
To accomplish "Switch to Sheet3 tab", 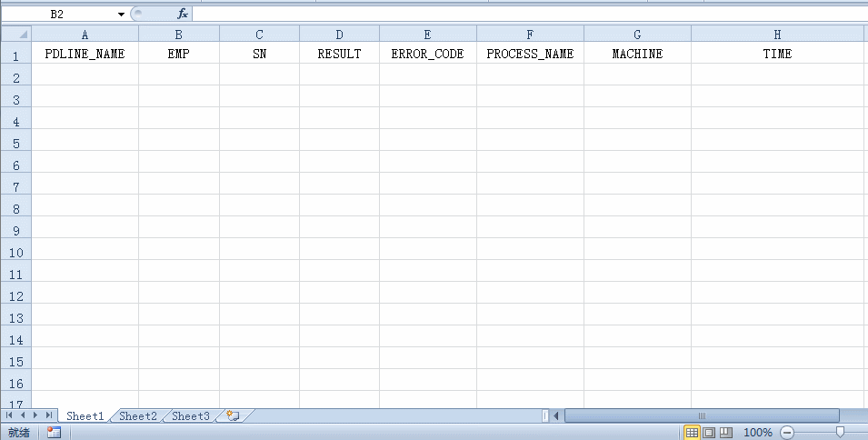I will click(x=191, y=415).
